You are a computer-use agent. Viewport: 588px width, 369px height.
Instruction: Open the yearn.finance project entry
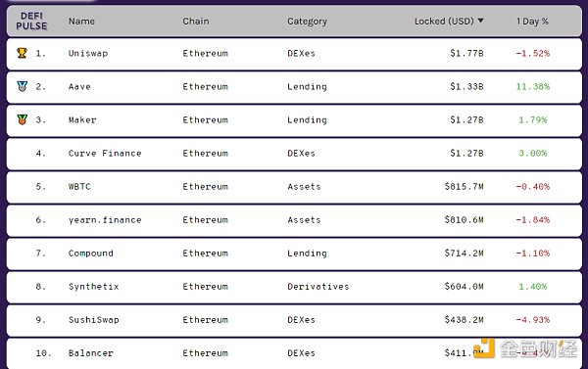point(105,220)
